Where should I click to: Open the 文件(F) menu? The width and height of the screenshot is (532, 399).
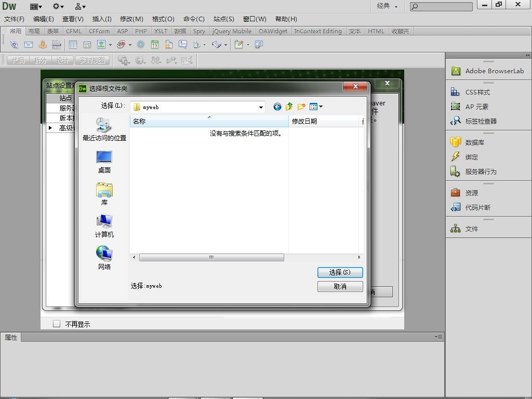click(x=14, y=19)
